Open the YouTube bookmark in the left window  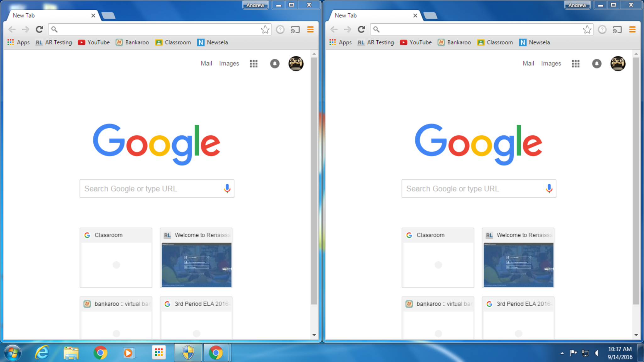tap(94, 42)
